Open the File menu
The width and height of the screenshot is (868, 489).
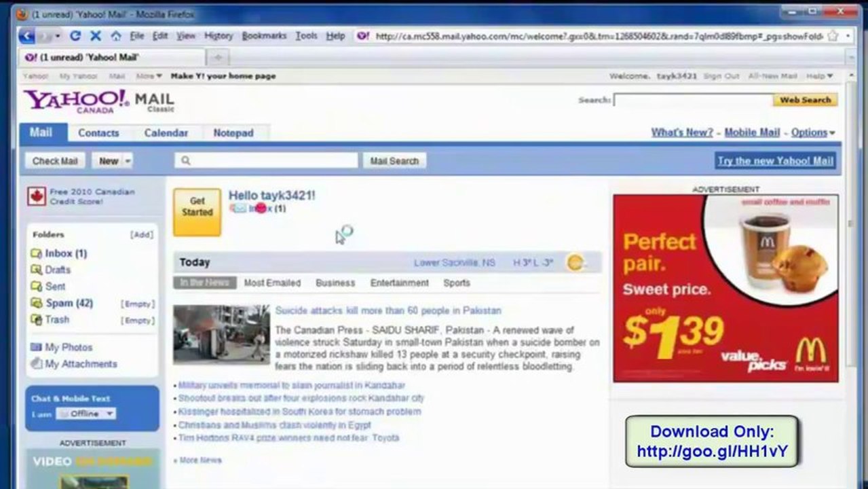(x=137, y=36)
